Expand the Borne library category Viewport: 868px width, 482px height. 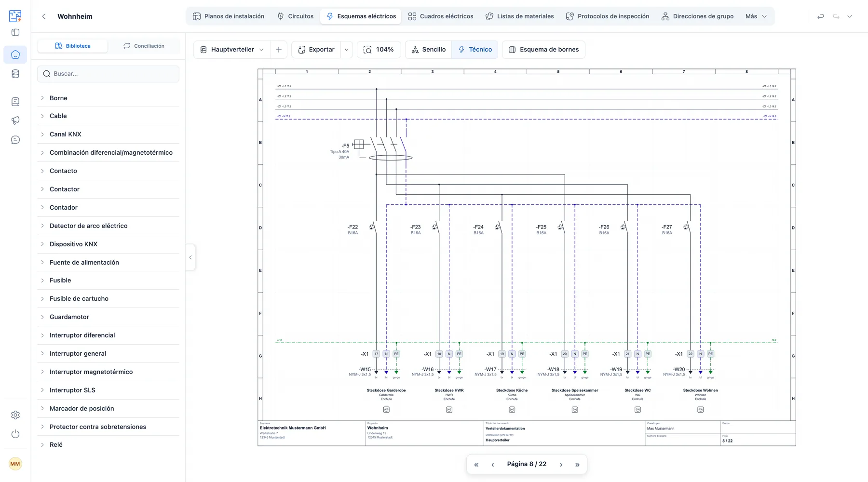pos(108,98)
